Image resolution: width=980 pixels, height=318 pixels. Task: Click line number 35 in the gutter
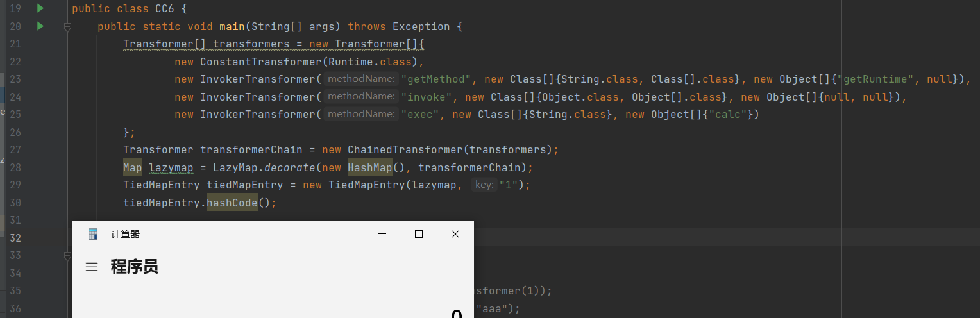coord(16,291)
